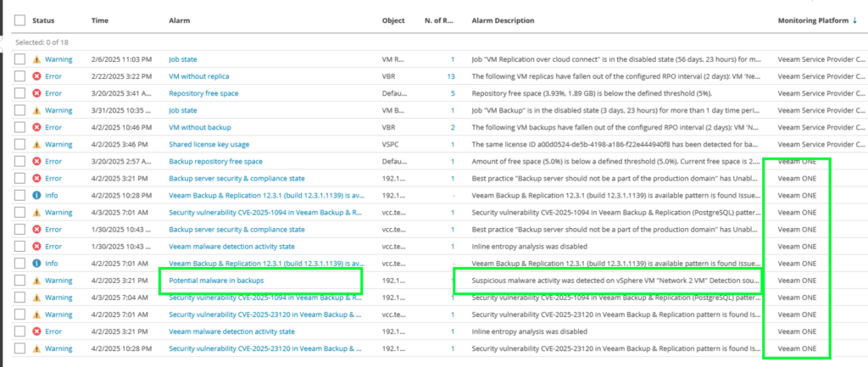The width and height of the screenshot is (868, 367).
Task: Open the Shared license key usage alarm link
Action: tap(209, 144)
